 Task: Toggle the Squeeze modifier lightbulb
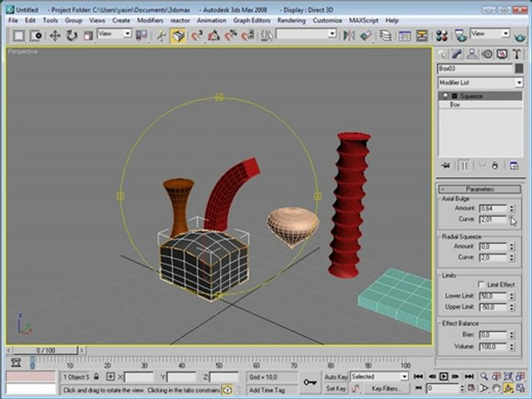pyautogui.click(x=445, y=96)
